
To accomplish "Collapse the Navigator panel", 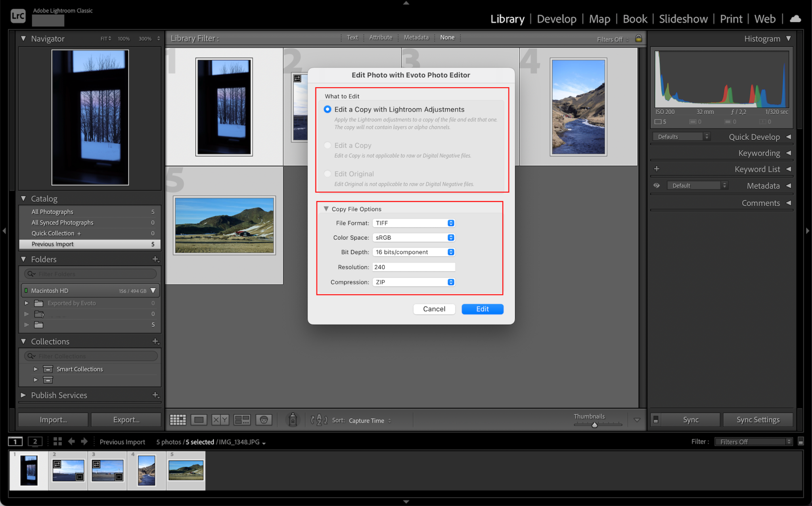I will pyautogui.click(x=23, y=38).
